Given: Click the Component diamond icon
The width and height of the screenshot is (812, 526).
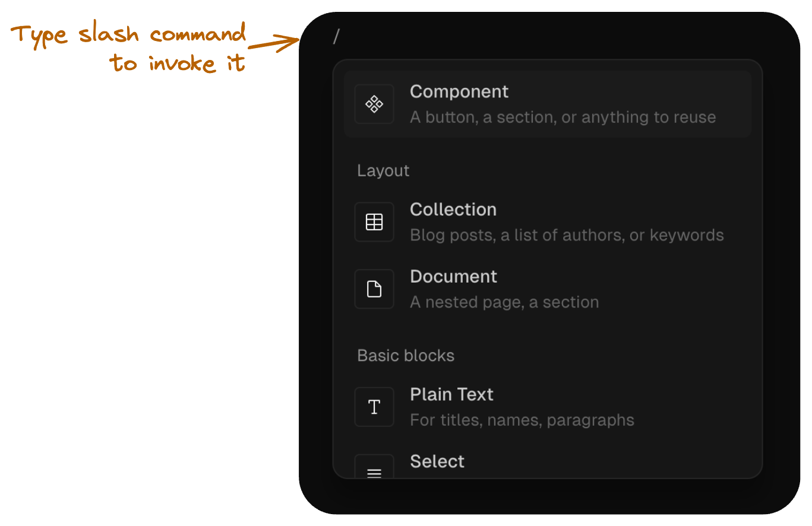Looking at the screenshot, I should (374, 104).
